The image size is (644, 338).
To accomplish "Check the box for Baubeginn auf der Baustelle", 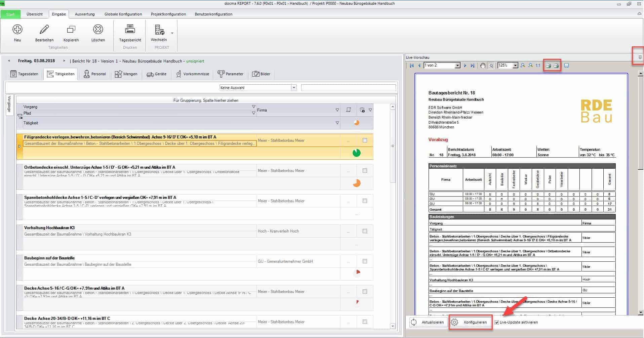I will pyautogui.click(x=365, y=261).
